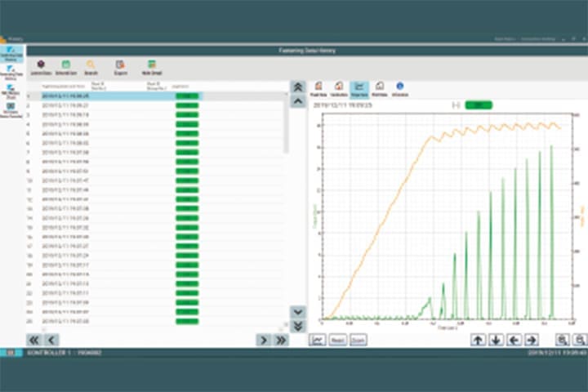588x392 pixels.
Task: Switch to the highlighted graph view tab
Action: point(359,87)
